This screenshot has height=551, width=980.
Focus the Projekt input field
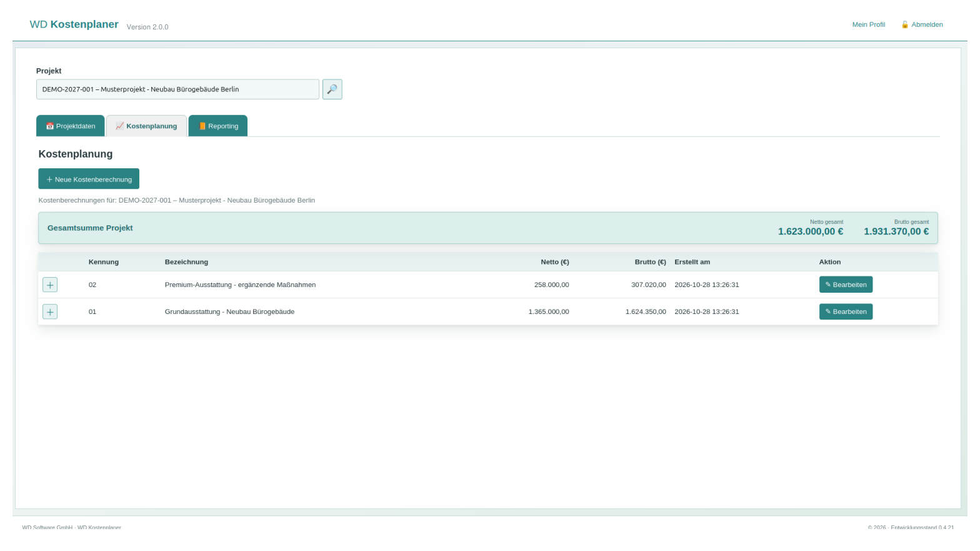[177, 89]
